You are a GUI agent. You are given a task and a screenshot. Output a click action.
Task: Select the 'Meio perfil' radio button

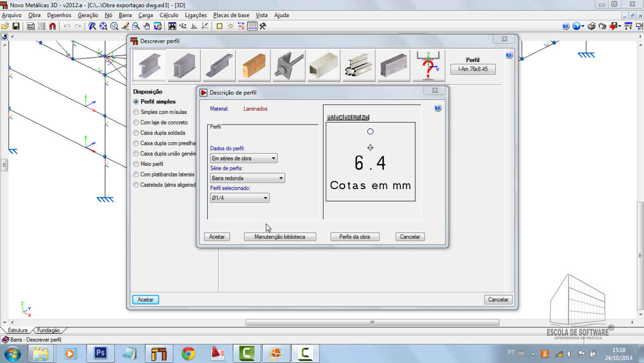click(136, 164)
